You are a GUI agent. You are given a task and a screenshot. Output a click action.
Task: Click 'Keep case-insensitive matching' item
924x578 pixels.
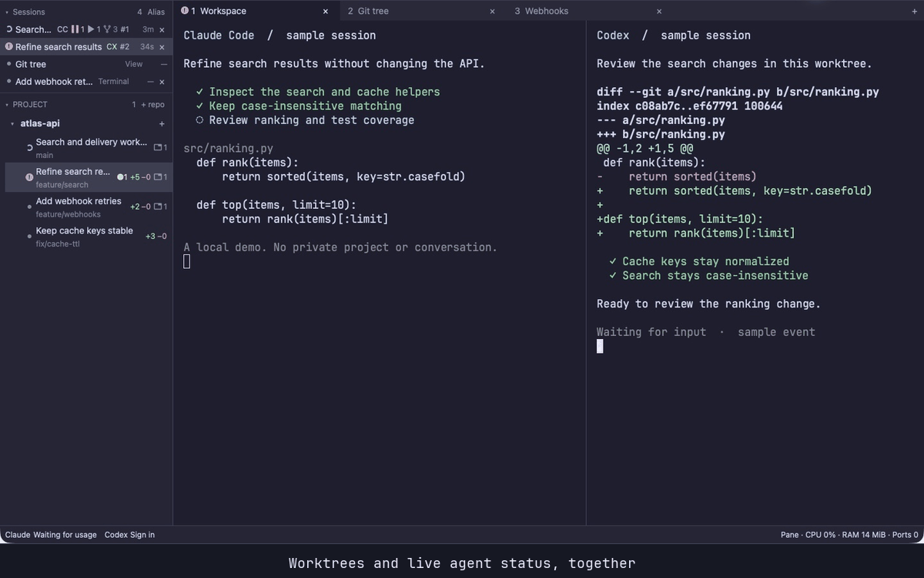(x=299, y=106)
